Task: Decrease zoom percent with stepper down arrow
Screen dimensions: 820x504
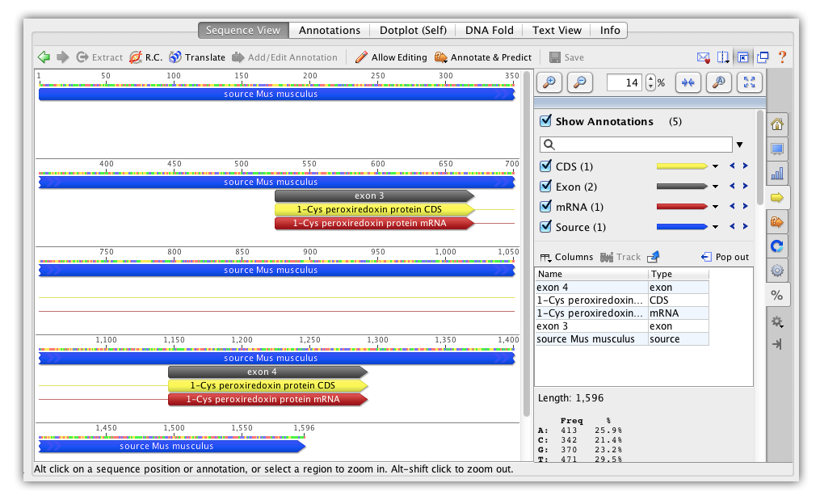Action: 650,86
